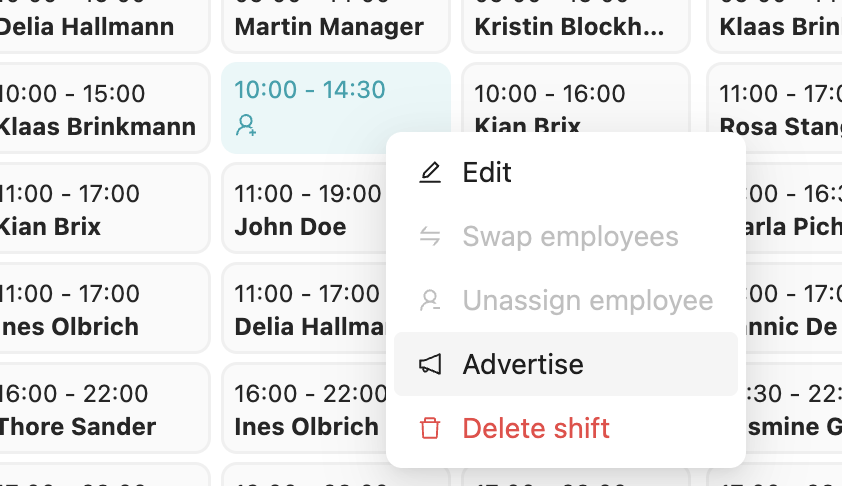Open Klaas Brinkmann's 10:00 - 15:00 shift
This screenshot has height=486, width=842.
tap(100, 109)
